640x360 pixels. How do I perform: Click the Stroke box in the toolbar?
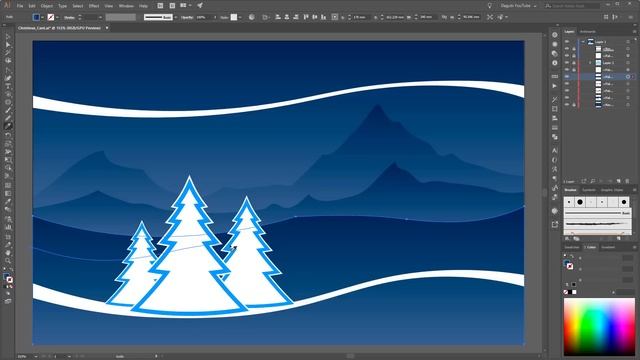click(x=9, y=280)
